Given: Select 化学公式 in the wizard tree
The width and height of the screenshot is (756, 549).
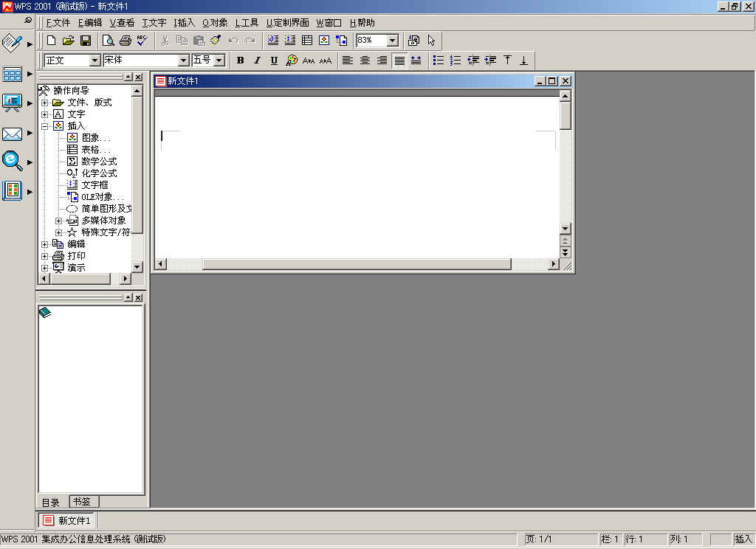Looking at the screenshot, I should (99, 173).
